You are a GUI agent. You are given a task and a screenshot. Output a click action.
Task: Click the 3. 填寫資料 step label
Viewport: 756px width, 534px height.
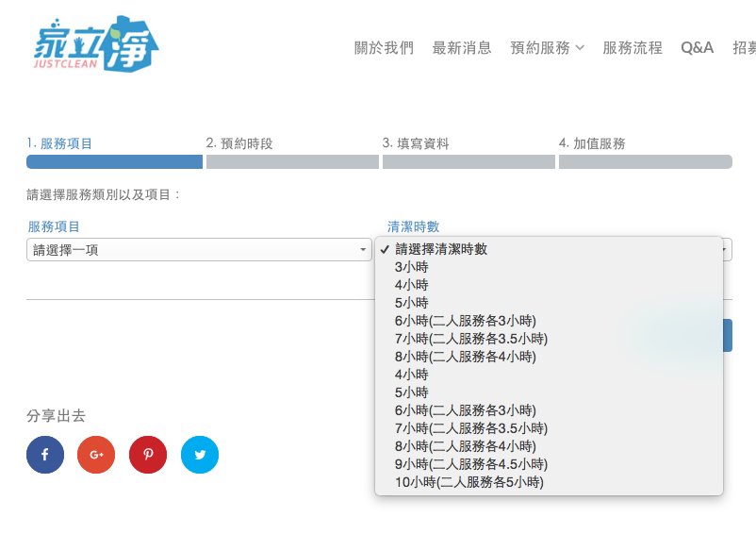[x=416, y=143]
